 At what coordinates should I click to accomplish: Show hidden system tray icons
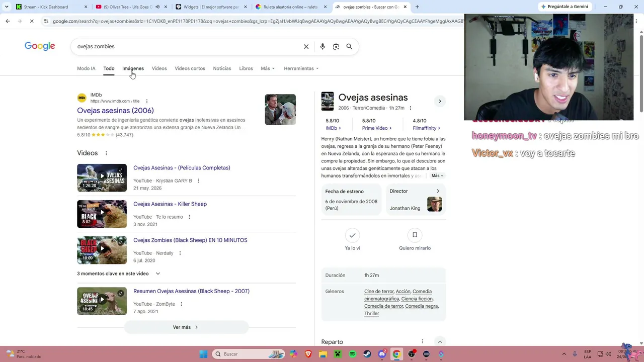click(564, 354)
